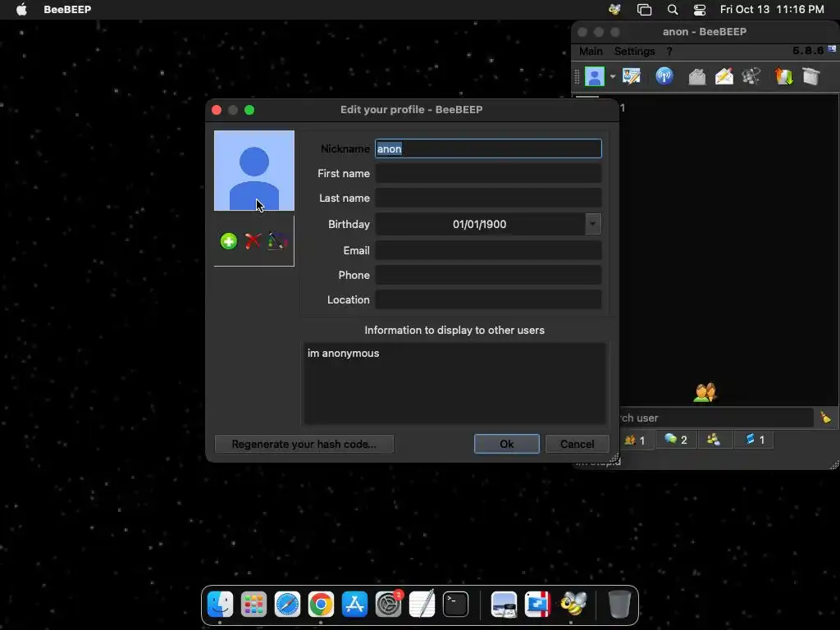Open Preview from the Dock
Image resolution: width=840 pixels, height=630 pixels.
point(504,605)
